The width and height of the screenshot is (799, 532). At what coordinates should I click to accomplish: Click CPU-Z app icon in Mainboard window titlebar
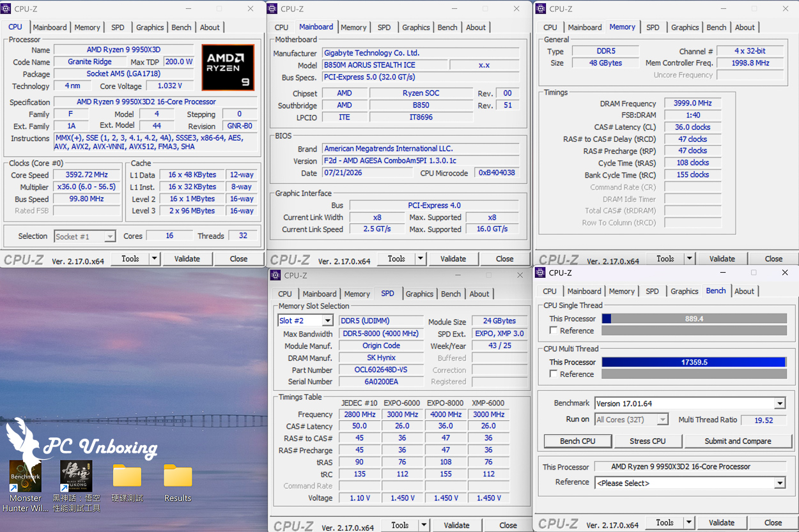(x=272, y=9)
